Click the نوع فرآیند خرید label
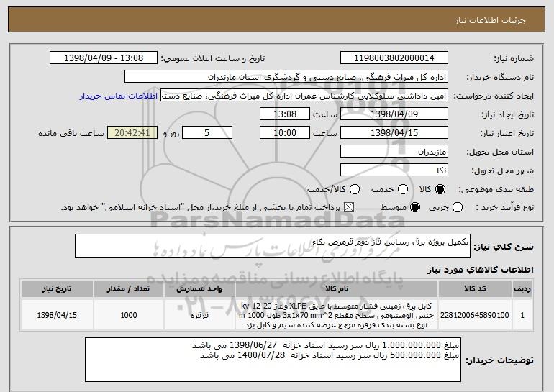Viewport: 554px width, 392px height. (504, 207)
